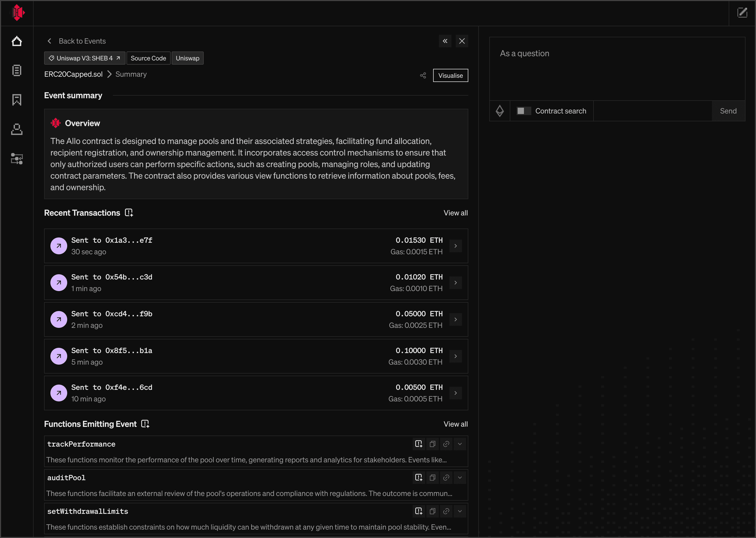756x538 pixels.
Task: Click the Visualise button
Action: click(450, 76)
